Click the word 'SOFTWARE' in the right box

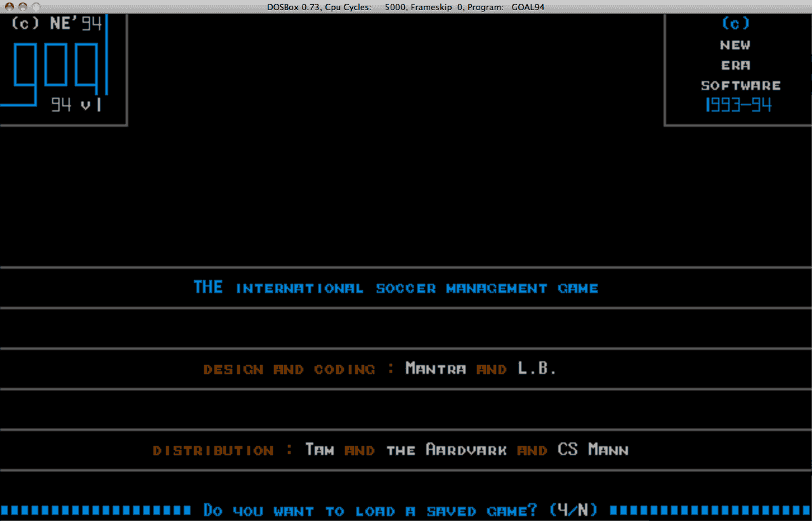pyautogui.click(x=741, y=86)
